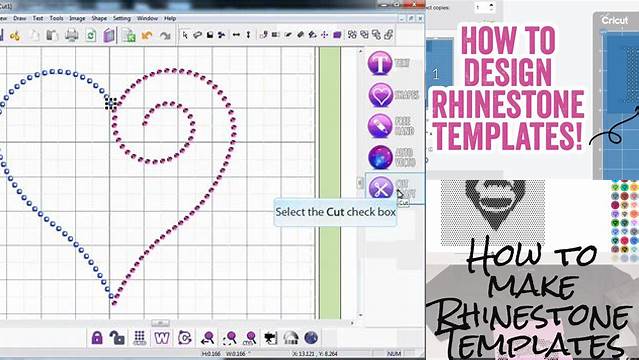The height and width of the screenshot is (360, 639).
Task: Click the blue globe icon
Action: (311, 338)
